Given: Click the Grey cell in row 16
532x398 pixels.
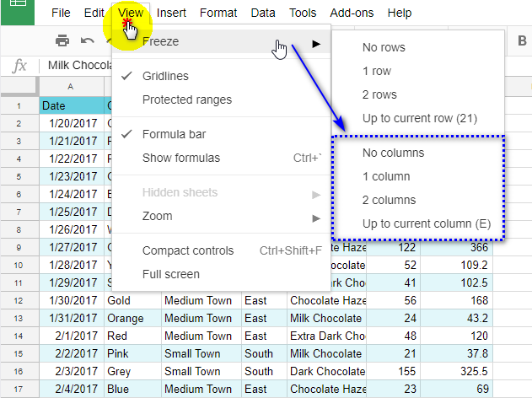Looking at the screenshot, I should click(x=132, y=371).
